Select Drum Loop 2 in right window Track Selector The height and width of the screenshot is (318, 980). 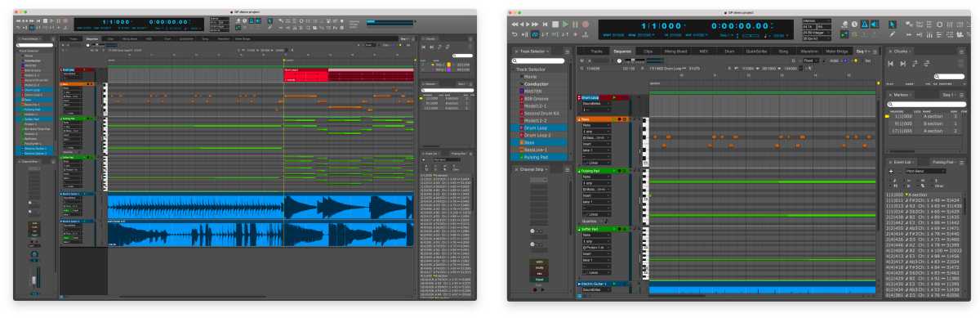(537, 135)
